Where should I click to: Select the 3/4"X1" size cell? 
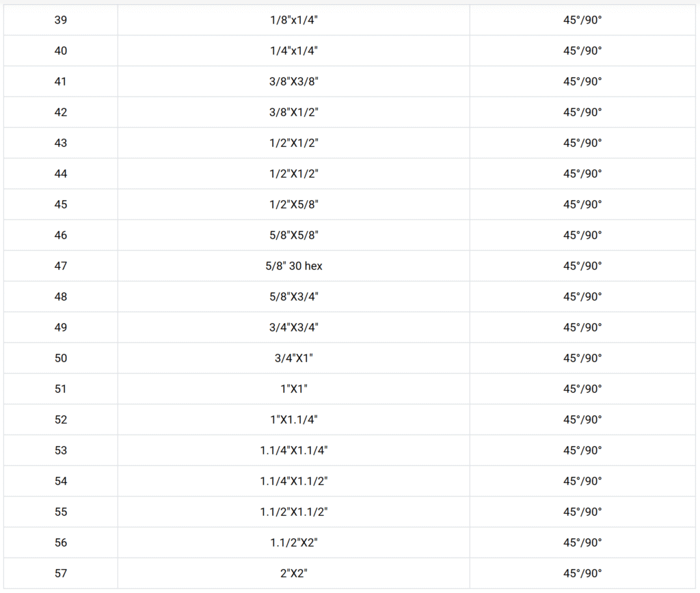coord(294,358)
